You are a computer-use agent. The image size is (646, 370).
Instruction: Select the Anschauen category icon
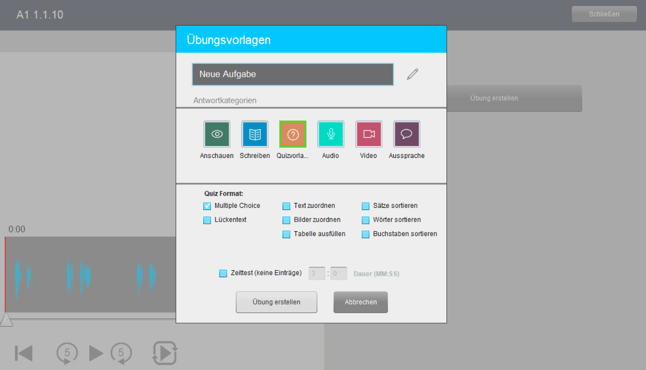pyautogui.click(x=217, y=134)
